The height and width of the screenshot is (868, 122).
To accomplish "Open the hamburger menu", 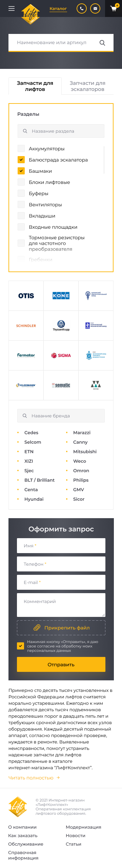I will [x=12, y=8].
